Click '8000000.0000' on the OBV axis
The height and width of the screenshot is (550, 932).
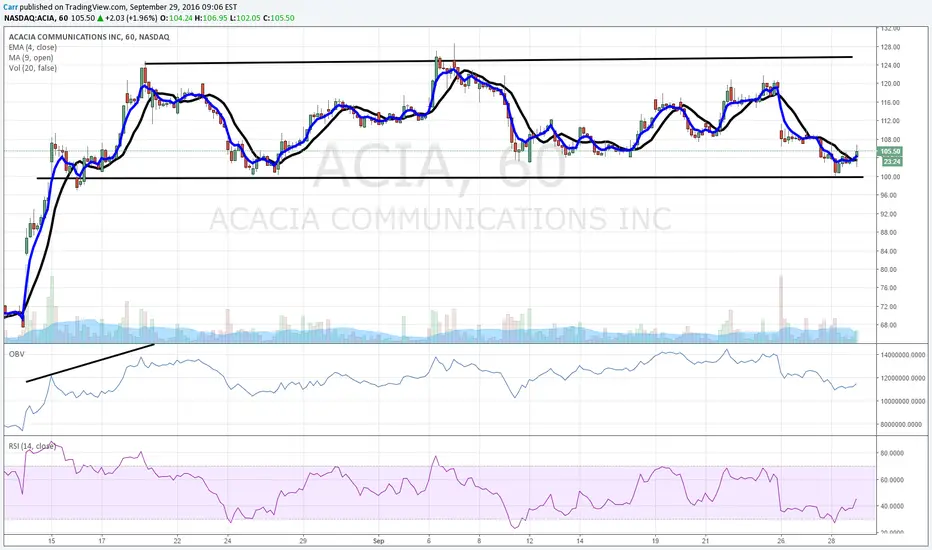903,425
